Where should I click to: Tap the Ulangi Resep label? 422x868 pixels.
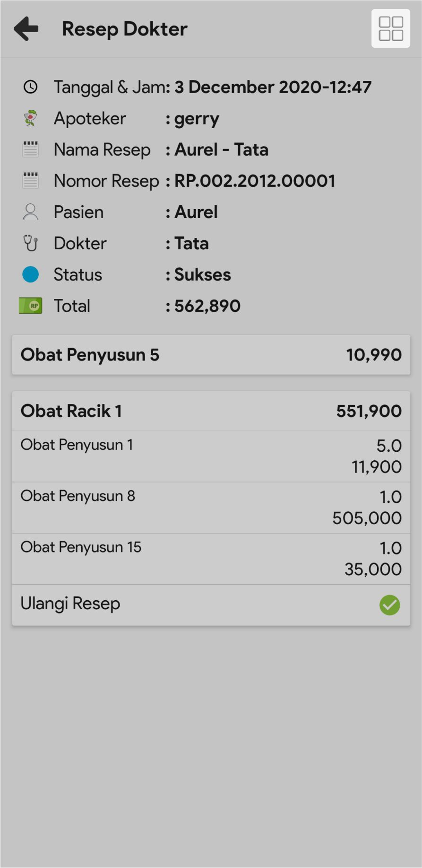pyautogui.click(x=70, y=604)
